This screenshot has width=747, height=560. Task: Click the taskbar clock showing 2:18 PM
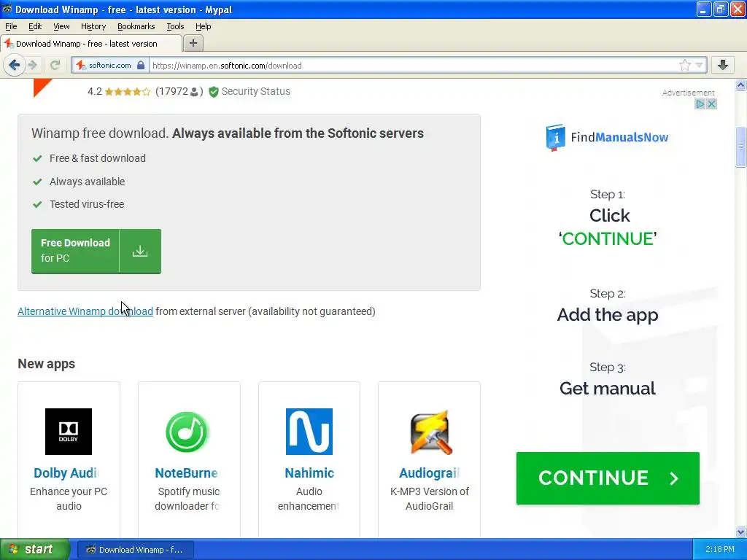(720, 550)
